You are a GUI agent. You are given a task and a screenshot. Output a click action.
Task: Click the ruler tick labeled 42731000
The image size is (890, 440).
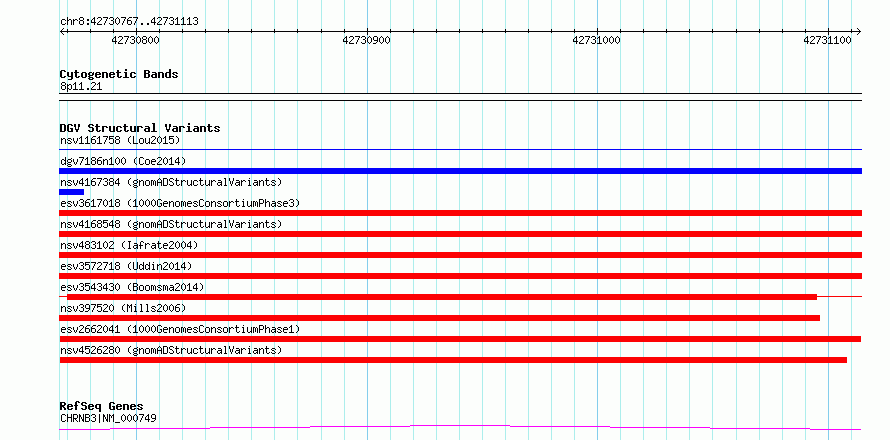pos(597,40)
